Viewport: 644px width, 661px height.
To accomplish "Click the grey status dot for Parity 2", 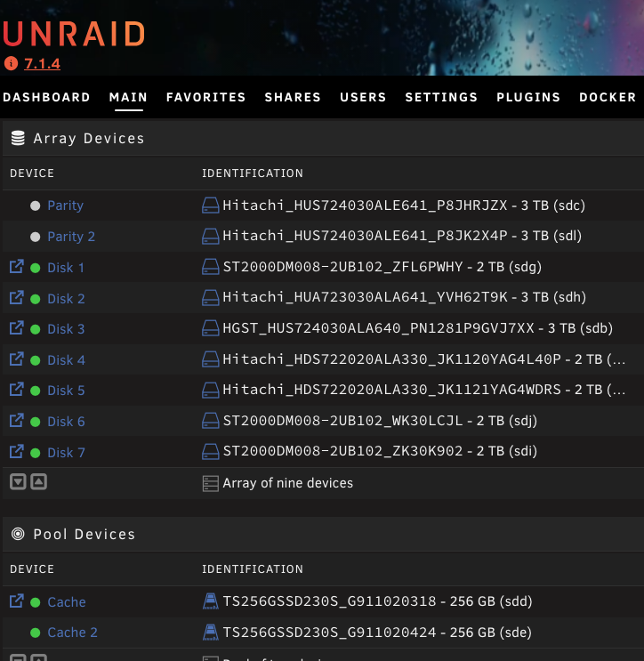I will [36, 237].
